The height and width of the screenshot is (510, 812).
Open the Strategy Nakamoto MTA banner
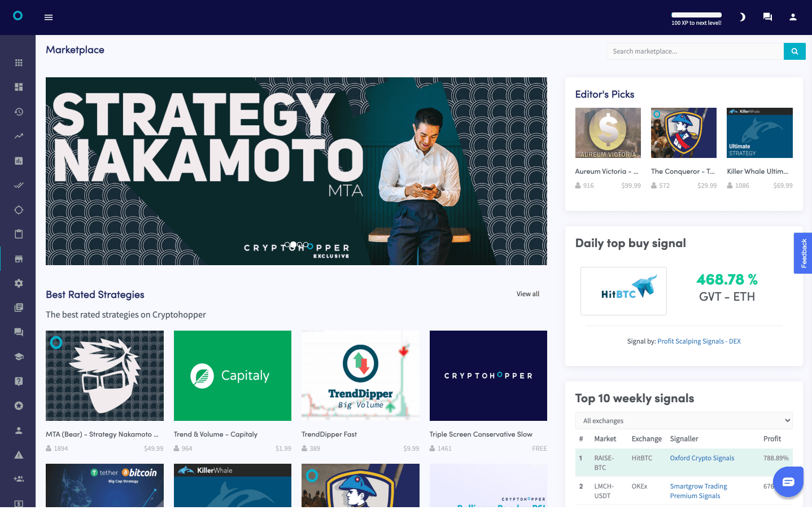pos(296,171)
